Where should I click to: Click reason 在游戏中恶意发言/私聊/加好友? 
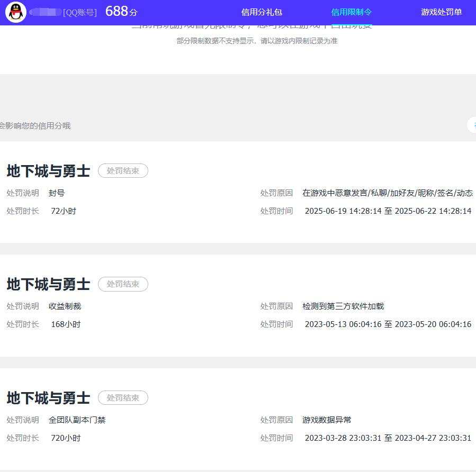point(388,193)
